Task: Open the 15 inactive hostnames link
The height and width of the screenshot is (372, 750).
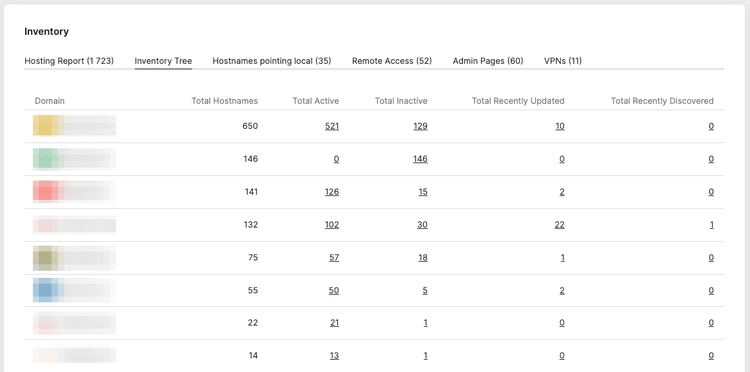Action: point(423,192)
